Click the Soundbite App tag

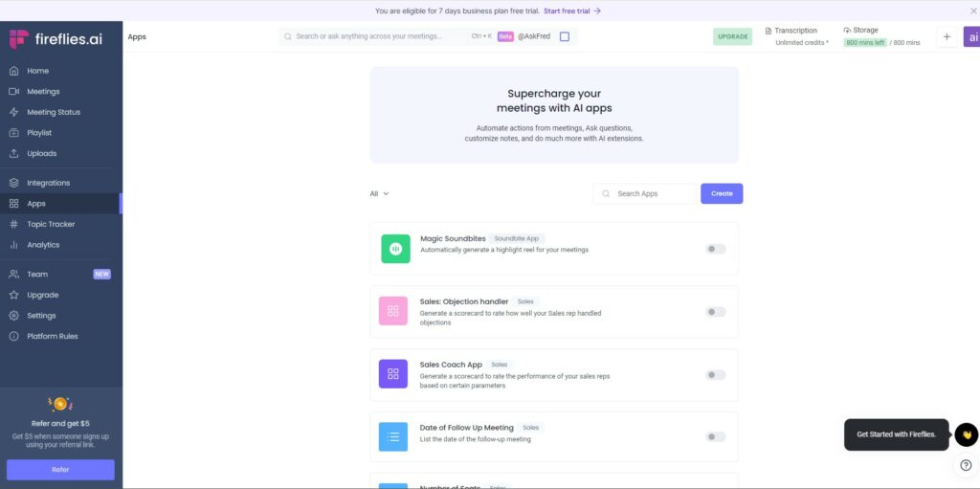click(x=516, y=239)
